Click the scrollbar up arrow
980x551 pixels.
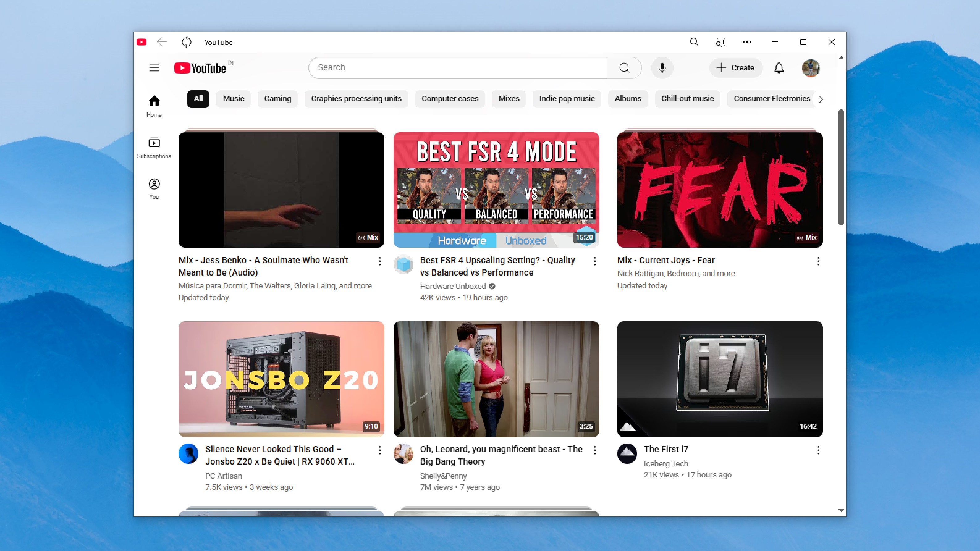841,58
